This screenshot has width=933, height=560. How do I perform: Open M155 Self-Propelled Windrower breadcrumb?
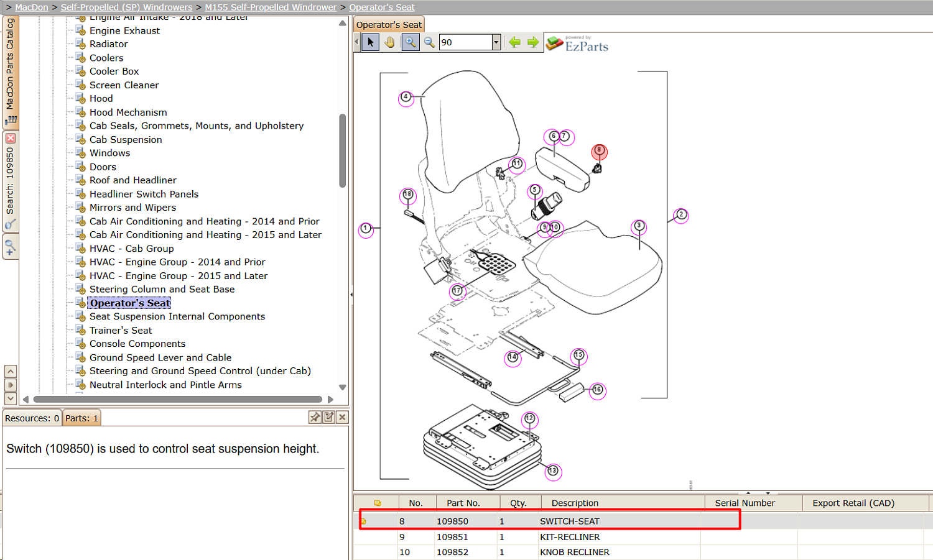pyautogui.click(x=271, y=7)
